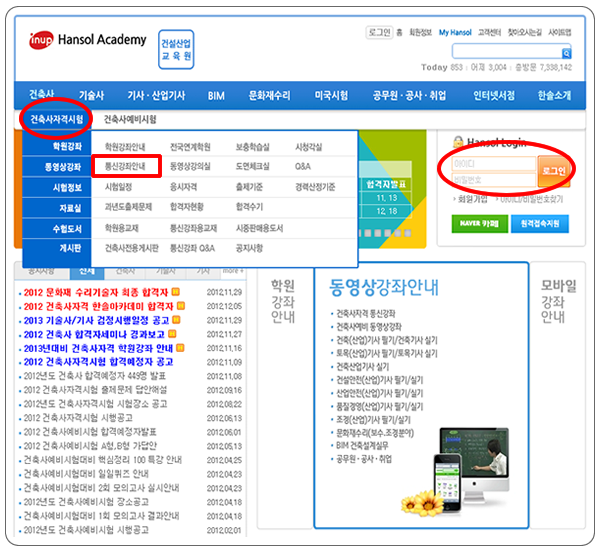
Task: Switch to 모바일 강좌 안내 panel tab
Action: [558, 301]
